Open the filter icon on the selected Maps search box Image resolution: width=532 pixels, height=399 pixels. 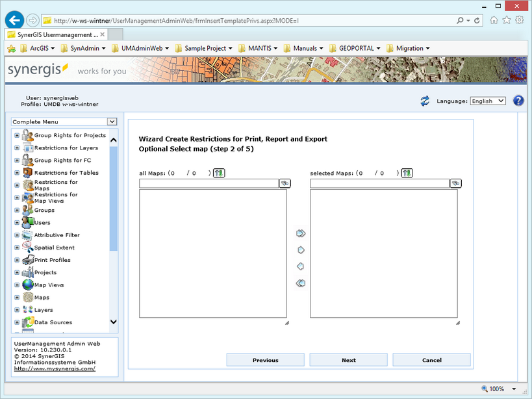[455, 183]
